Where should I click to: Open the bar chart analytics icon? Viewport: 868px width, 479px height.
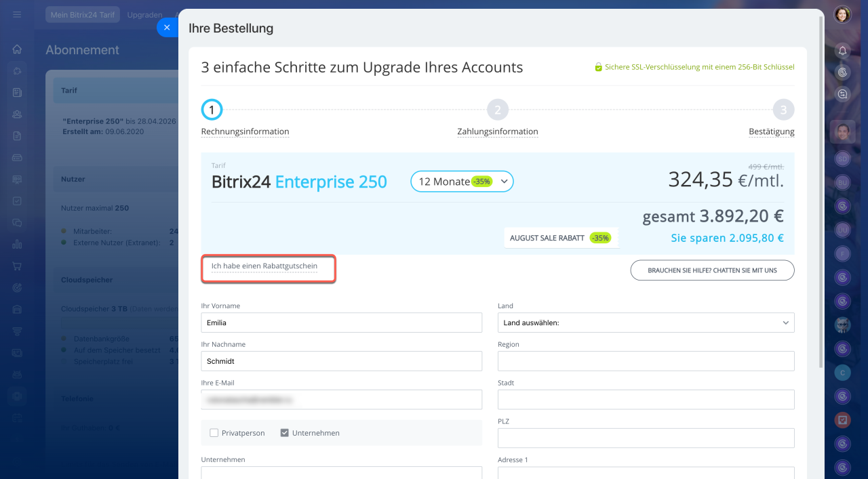(x=17, y=244)
